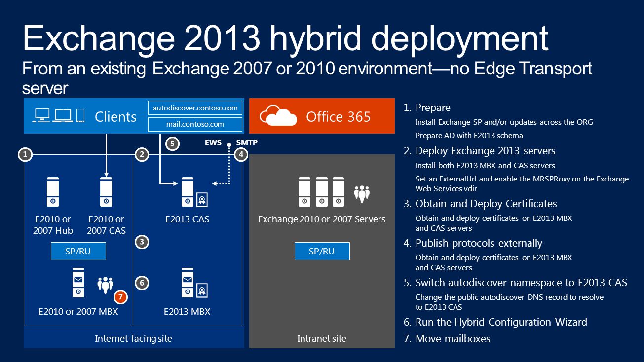Click the 'E2010 or 2007 MBX' label
644x362 pixels.
pos(78,312)
